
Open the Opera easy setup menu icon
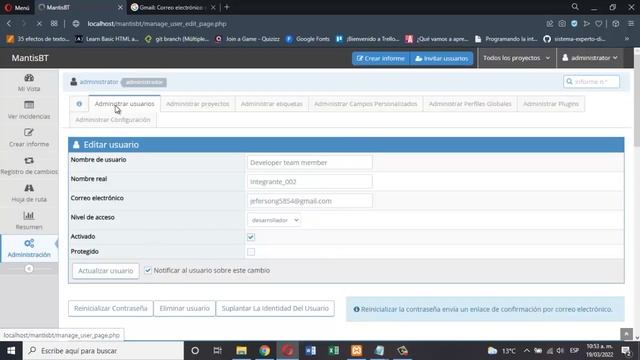coord(631,24)
